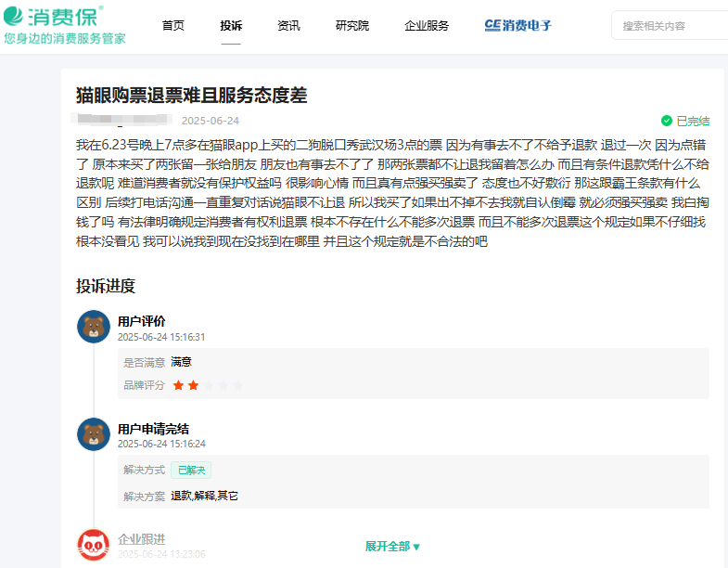Click the 满意 satisfaction value
Image resolution: width=728 pixels, height=568 pixels.
(x=182, y=362)
